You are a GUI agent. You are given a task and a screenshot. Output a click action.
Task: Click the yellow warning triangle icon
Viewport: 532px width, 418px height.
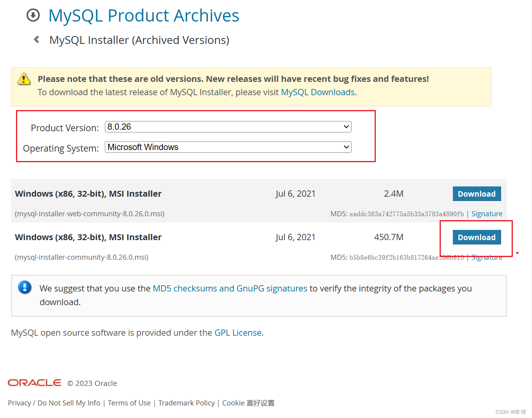(x=24, y=79)
